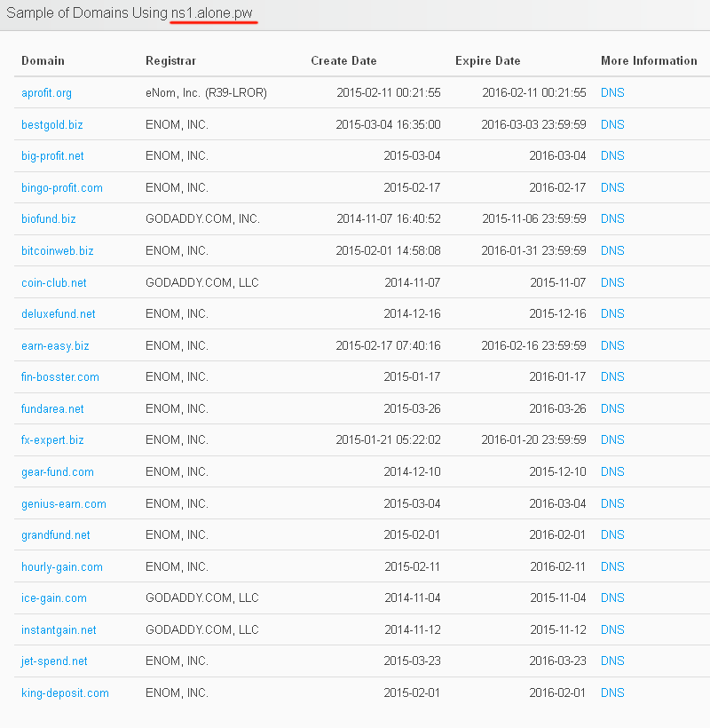The height and width of the screenshot is (728, 710).
Task: Open DNS link for hourly-gain.com
Action: 612,566
